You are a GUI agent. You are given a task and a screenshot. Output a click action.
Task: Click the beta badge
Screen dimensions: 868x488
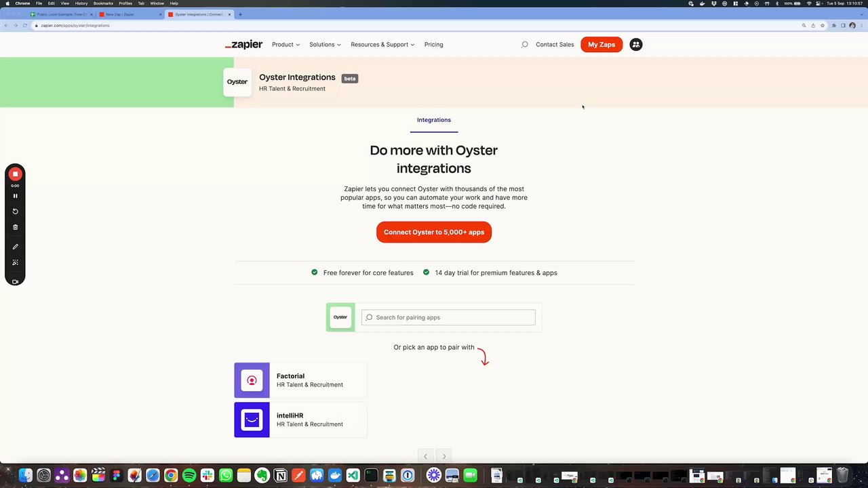tap(350, 79)
